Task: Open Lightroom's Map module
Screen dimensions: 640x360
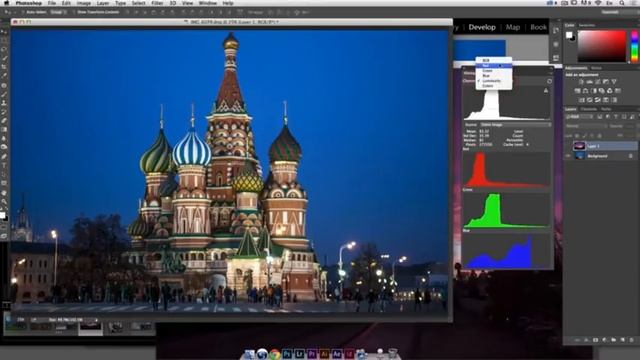Action: click(513, 27)
